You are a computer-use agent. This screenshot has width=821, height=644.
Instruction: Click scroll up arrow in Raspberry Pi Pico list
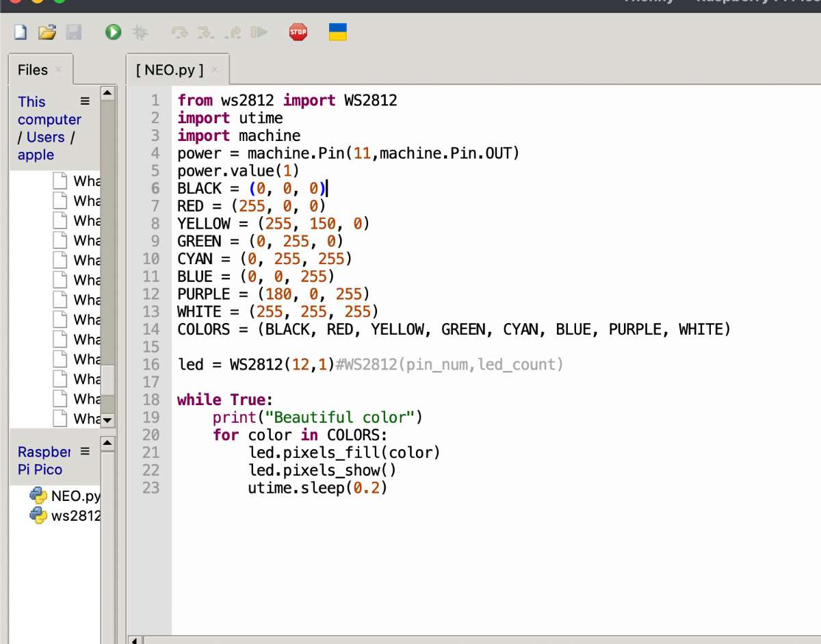[107, 443]
